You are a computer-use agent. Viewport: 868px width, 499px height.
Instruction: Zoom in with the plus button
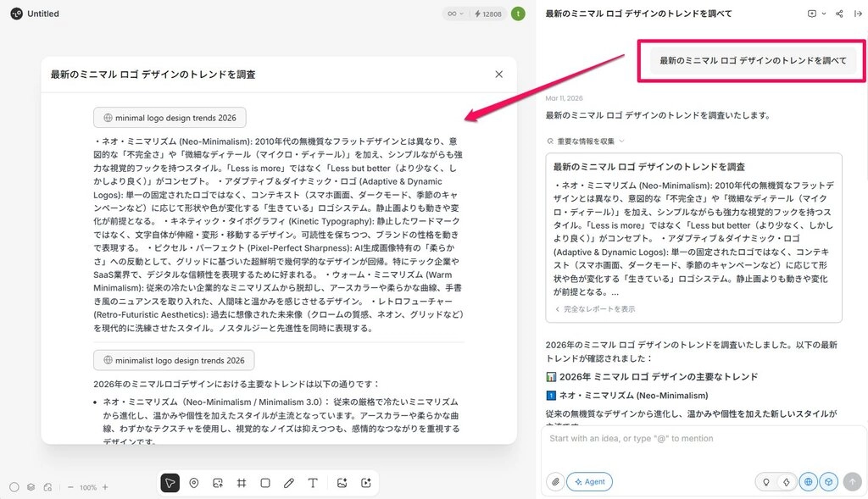tap(105, 487)
